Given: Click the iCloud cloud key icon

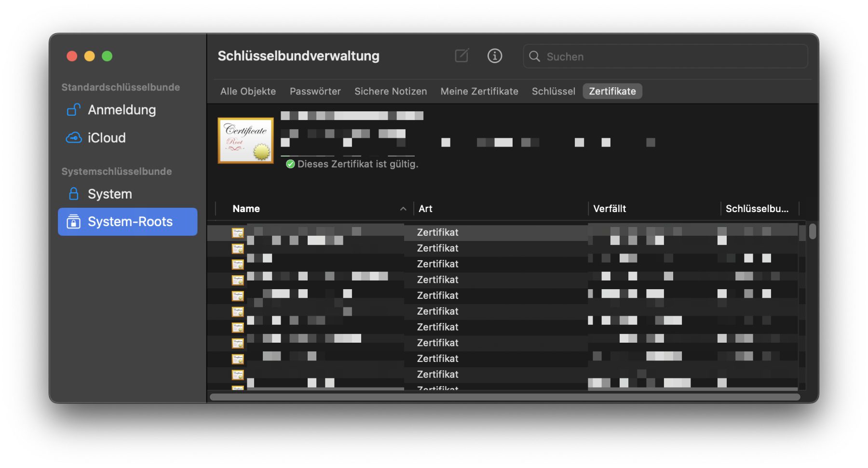Looking at the screenshot, I should pos(73,138).
